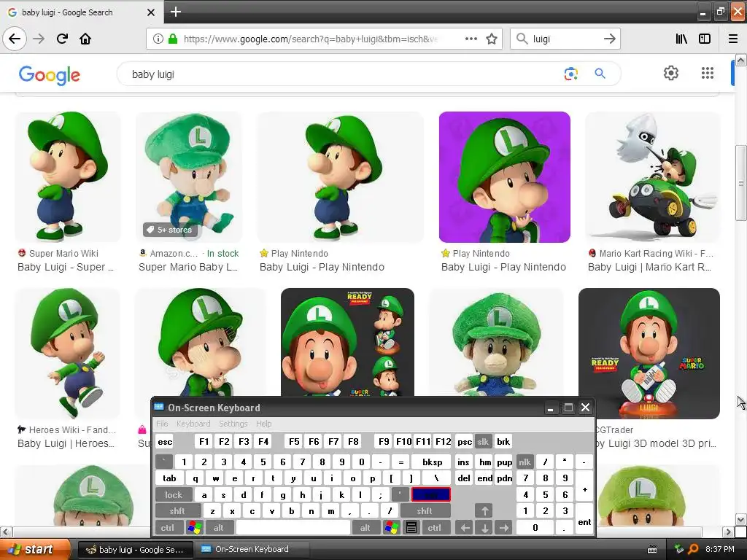Click the 'Baby Luigi | Mario Kart R...' link

click(x=649, y=267)
